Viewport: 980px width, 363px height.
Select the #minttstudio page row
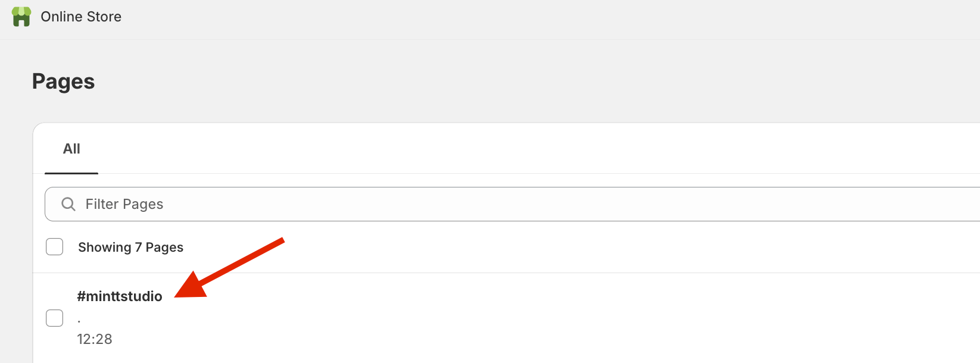120,296
